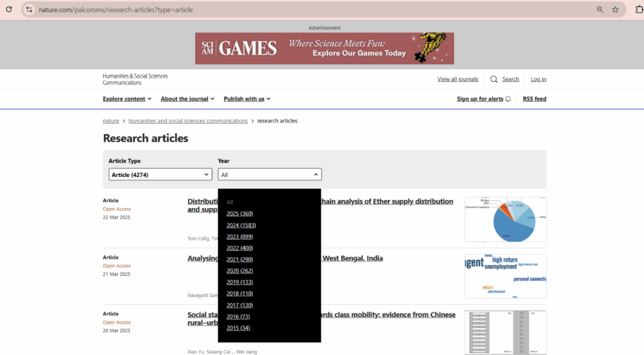Open the browser extensions puzzle icon
Screen dimensions: 644x355
coord(639,9)
